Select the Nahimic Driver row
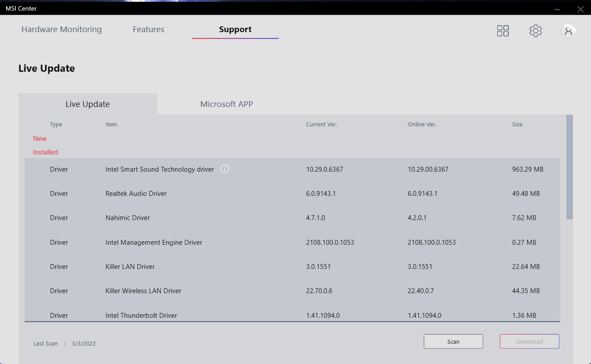Screen dimensions: 591x364 tap(292, 218)
